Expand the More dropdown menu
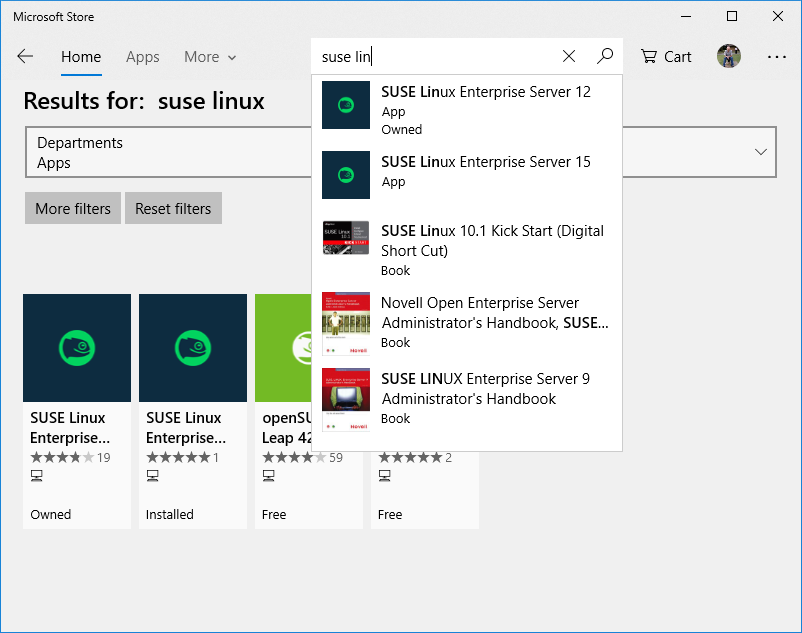Screen dimensions: 802x633 210,57
